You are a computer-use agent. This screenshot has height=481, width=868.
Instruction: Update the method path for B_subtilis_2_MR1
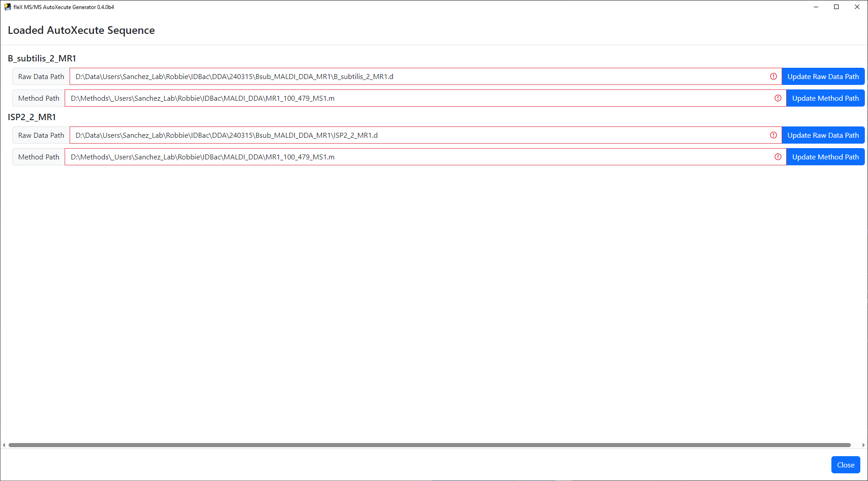[x=825, y=98]
